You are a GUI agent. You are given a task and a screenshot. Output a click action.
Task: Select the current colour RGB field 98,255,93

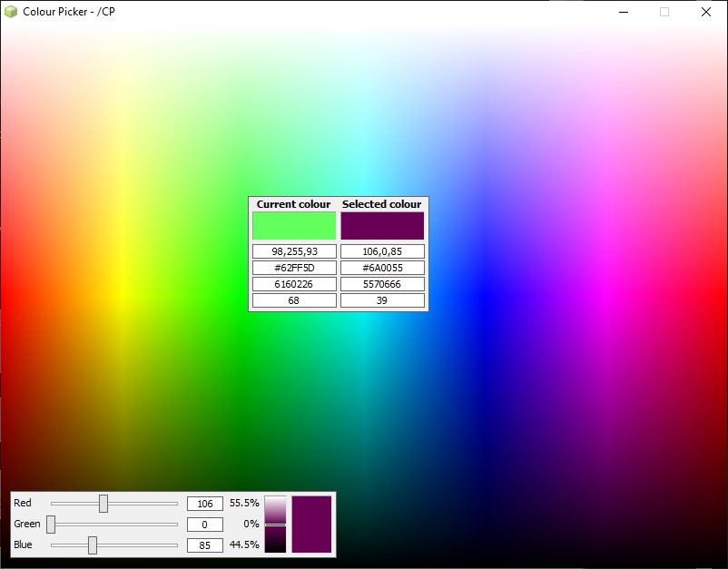pos(294,251)
